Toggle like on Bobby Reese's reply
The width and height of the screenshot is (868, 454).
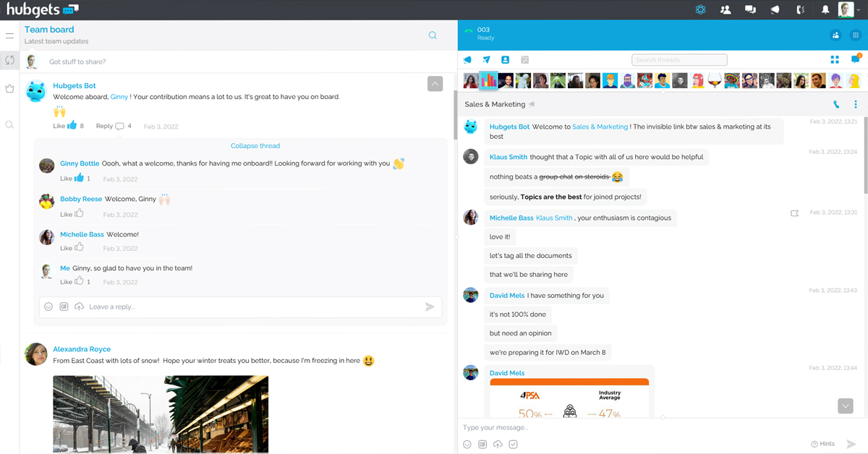click(x=78, y=214)
